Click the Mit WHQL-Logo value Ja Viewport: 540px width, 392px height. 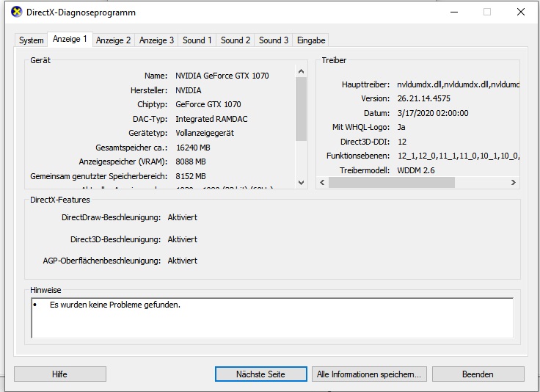click(401, 128)
